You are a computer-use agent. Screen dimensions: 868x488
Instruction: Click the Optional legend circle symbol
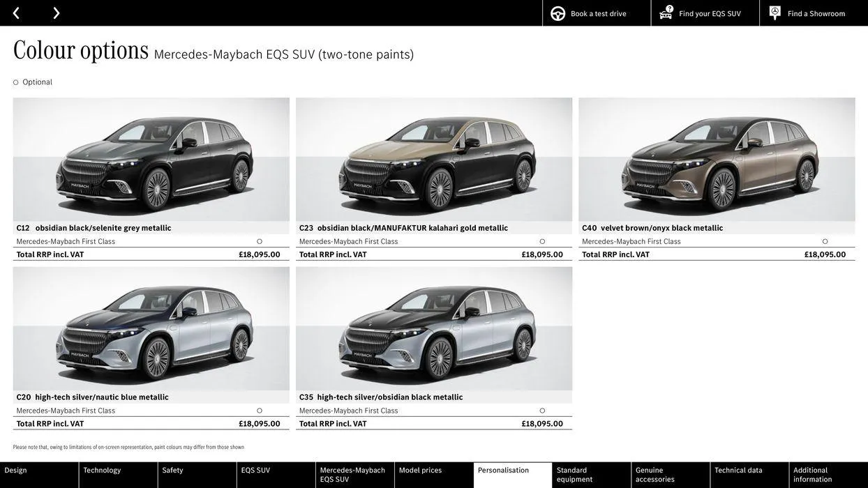click(16, 82)
